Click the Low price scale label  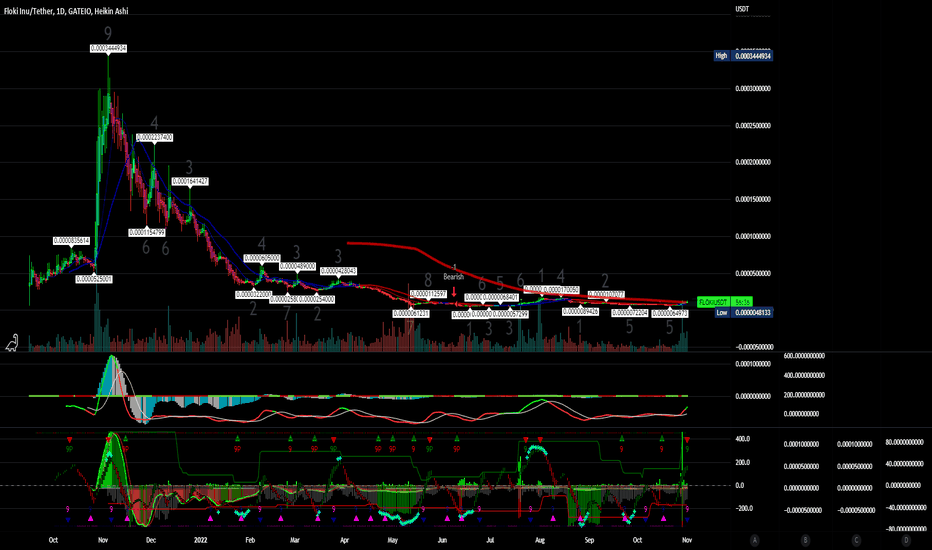click(722, 312)
